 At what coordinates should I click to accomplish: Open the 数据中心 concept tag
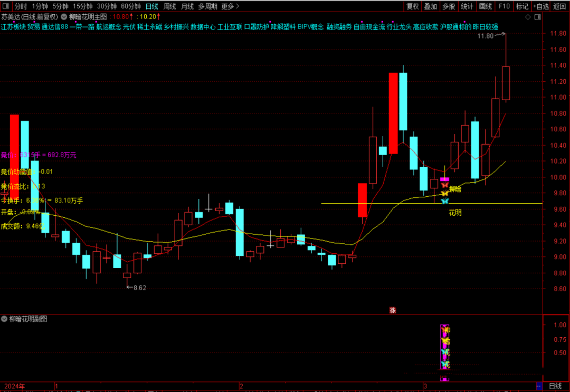click(x=203, y=27)
